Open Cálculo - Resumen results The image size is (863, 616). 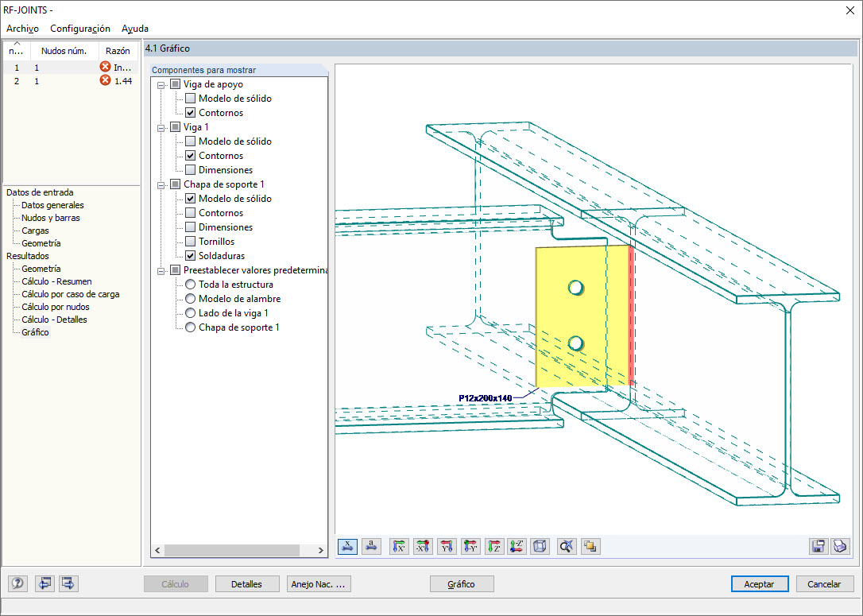tap(56, 281)
